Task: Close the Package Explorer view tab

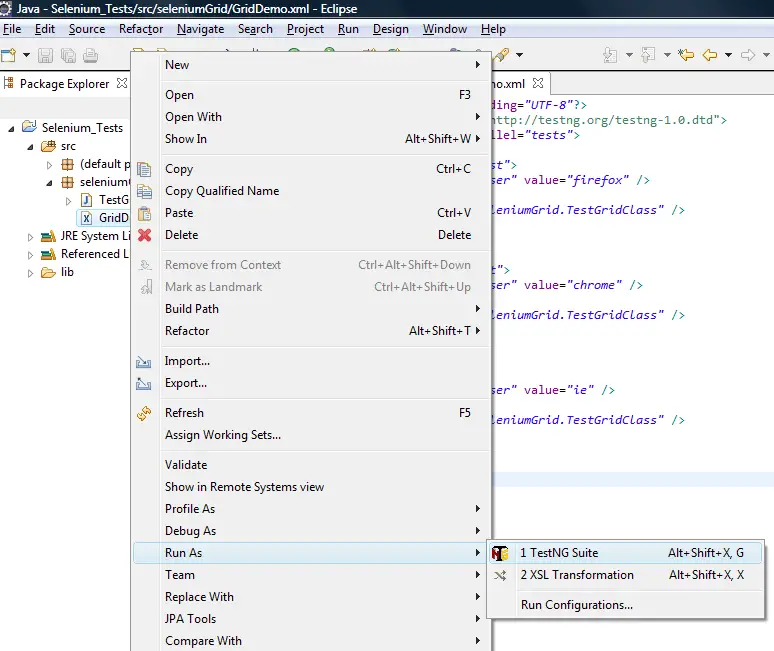Action: [122, 84]
